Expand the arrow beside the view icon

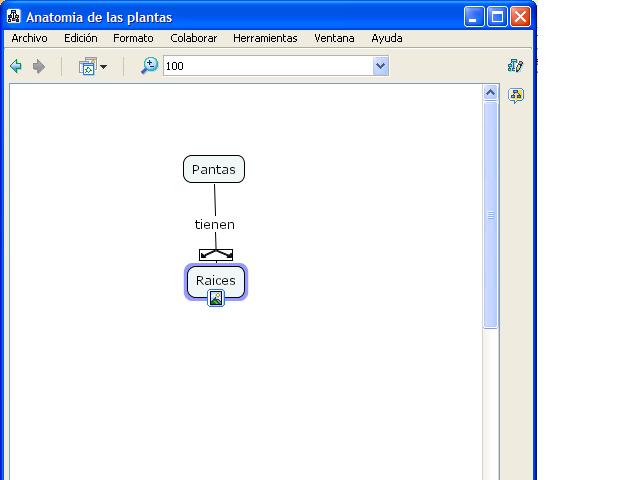coord(103,68)
